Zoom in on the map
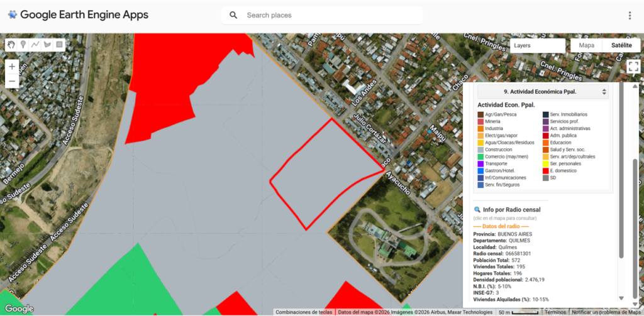 coord(12,67)
